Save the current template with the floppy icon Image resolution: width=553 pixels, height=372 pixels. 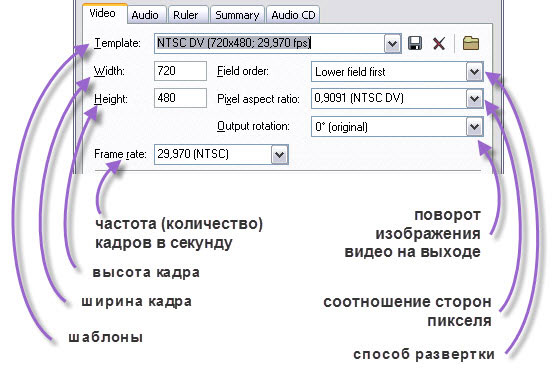pos(415,43)
